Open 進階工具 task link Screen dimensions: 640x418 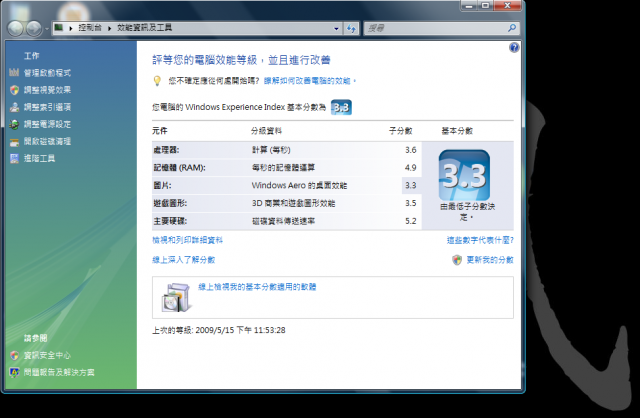pyautogui.click(x=39, y=158)
